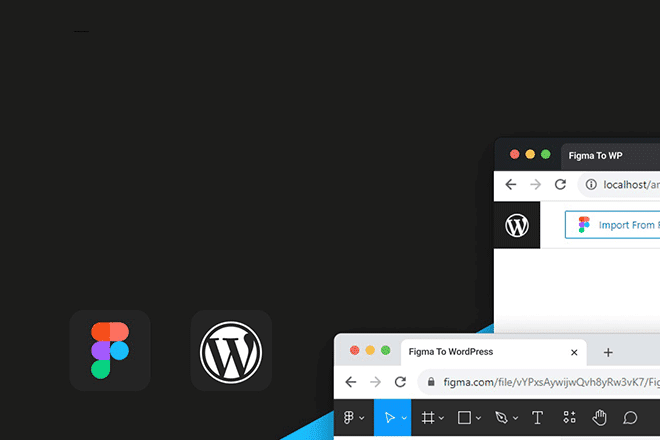660x440 pixels.
Task: Open the Resources components tool
Action: [570, 417]
